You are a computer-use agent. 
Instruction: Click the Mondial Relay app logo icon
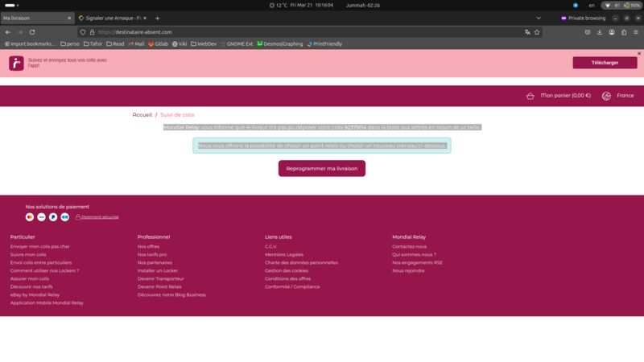point(16,64)
